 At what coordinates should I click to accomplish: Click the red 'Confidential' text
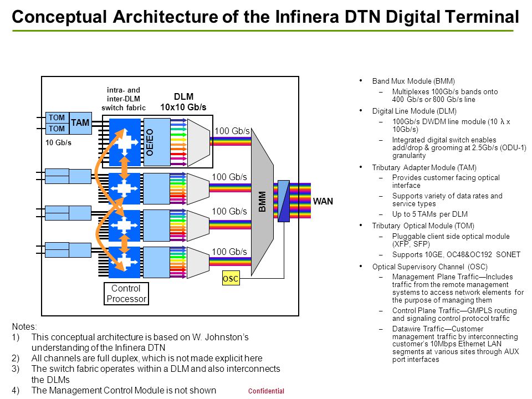pos(266,391)
